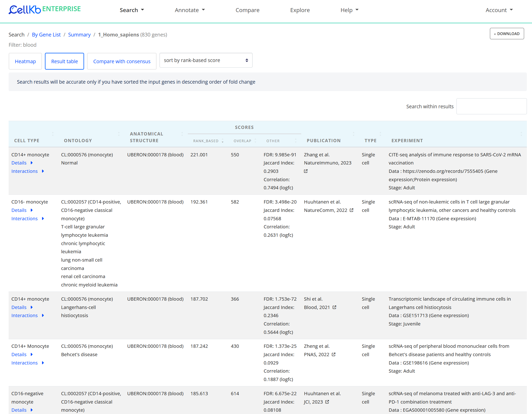Focus the Search within results field
Image resolution: width=532 pixels, height=414 pixels.
(x=491, y=106)
